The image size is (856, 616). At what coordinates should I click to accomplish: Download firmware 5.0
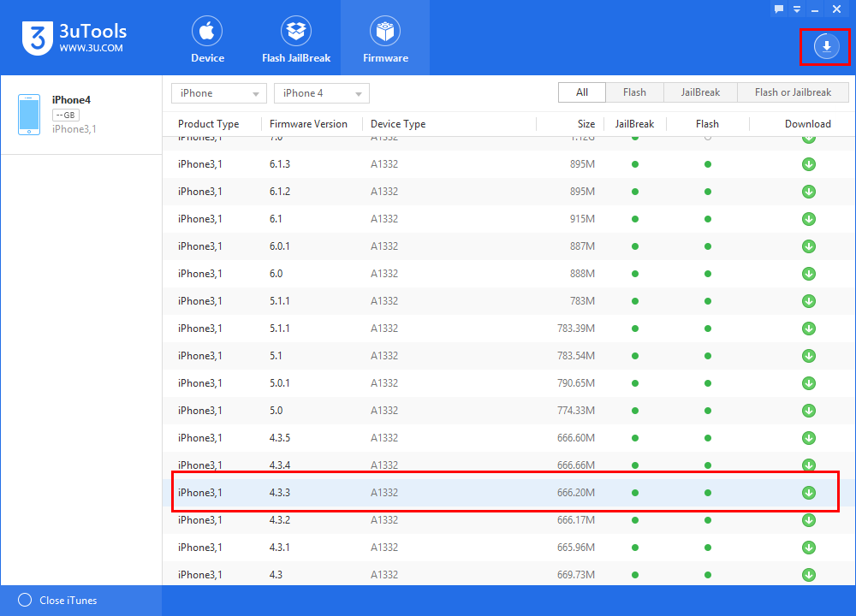click(x=809, y=411)
